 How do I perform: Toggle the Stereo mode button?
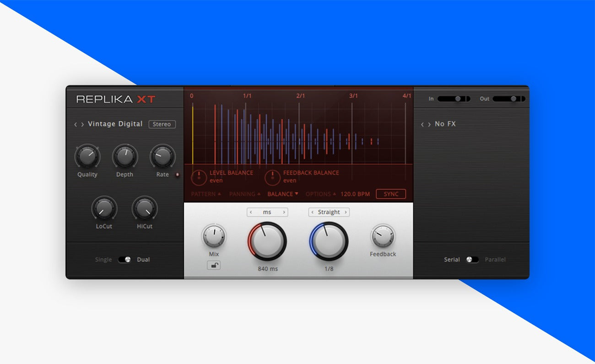pos(162,124)
